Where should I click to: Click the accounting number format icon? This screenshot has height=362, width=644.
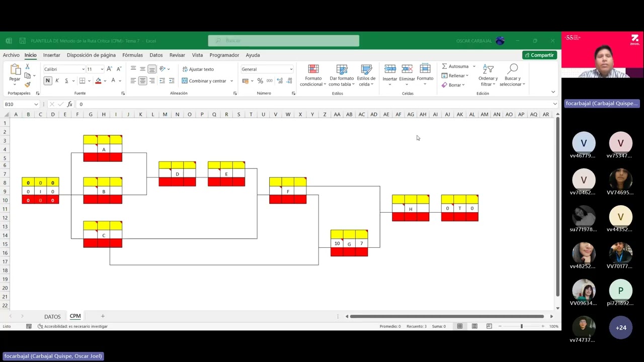(x=245, y=80)
